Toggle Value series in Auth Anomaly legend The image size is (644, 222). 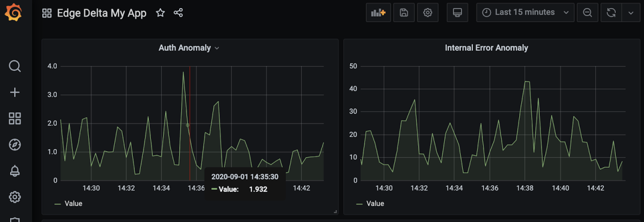[73, 203]
